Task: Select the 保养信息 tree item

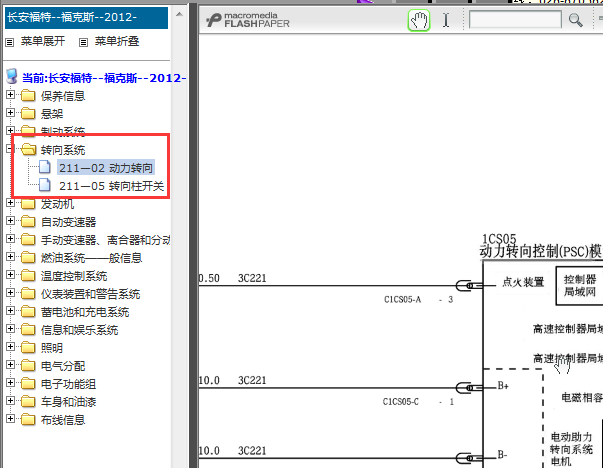Action: point(63,96)
